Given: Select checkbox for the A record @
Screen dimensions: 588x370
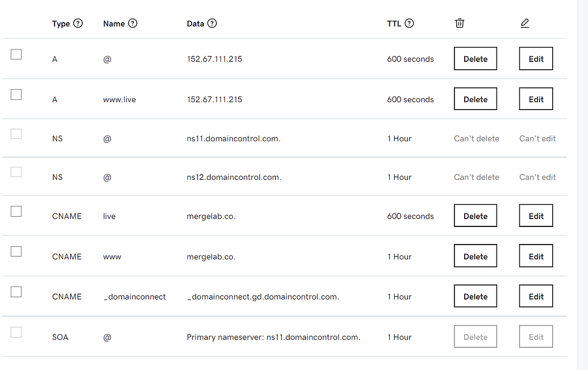Looking at the screenshot, I should coord(16,54).
